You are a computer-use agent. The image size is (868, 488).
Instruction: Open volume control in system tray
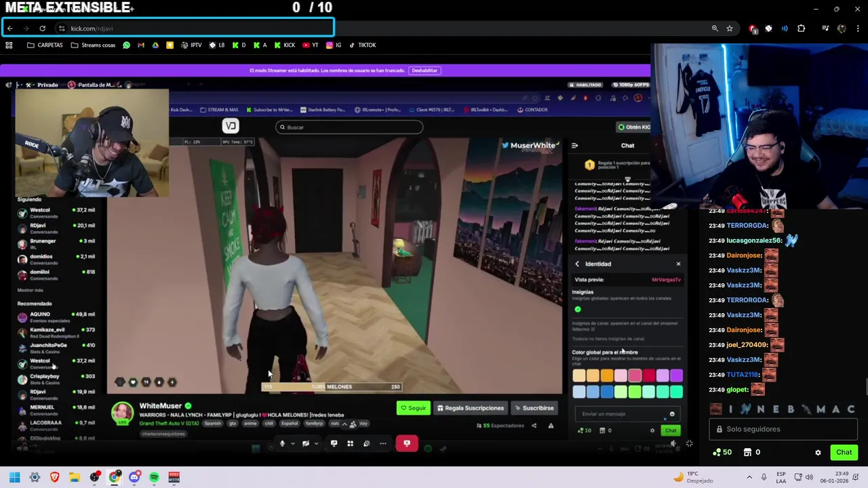(809, 477)
